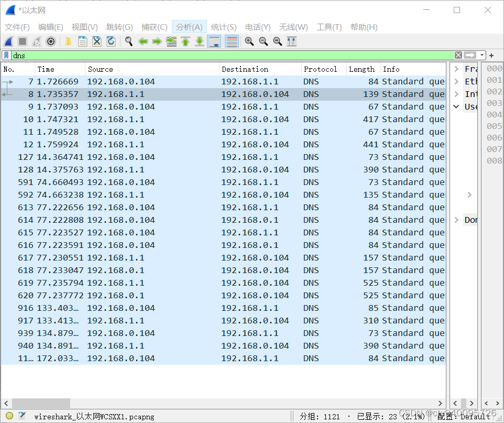Click the expert info status circle
Image resolution: width=504 pixels, height=423 pixels.
tap(9, 416)
